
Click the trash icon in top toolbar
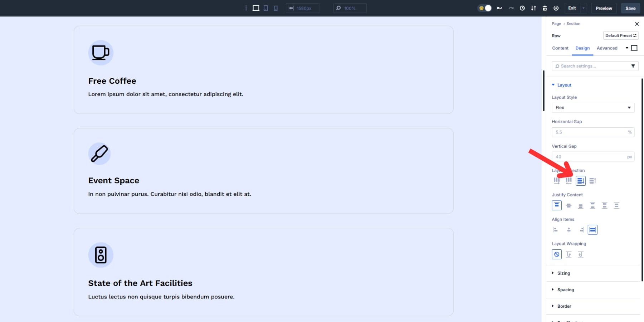pos(545,8)
